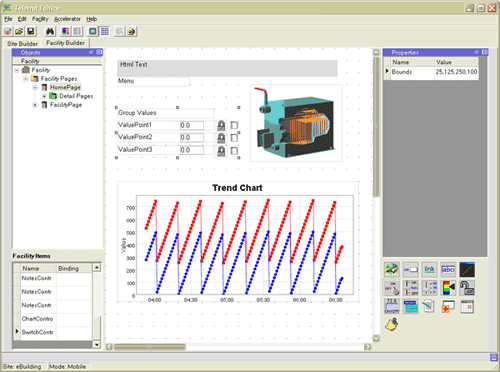The height and width of the screenshot is (372, 500).
Task: Open the Facility menu
Action: [x=40, y=19]
